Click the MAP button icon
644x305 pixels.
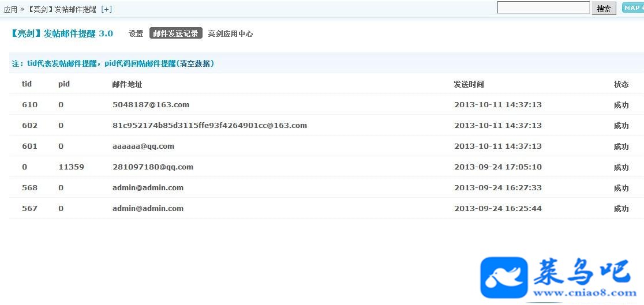[x=633, y=8]
